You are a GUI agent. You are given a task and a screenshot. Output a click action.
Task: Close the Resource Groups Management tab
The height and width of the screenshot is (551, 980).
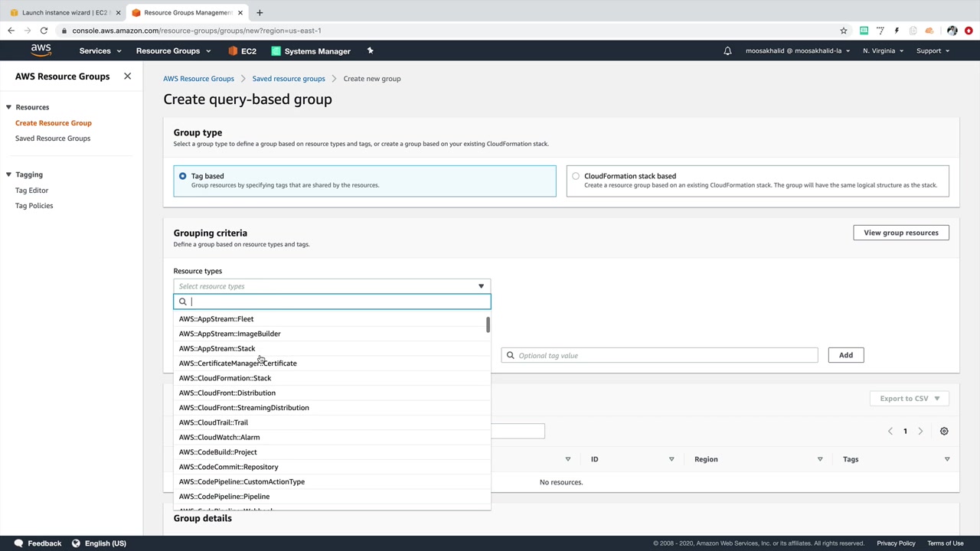240,12
